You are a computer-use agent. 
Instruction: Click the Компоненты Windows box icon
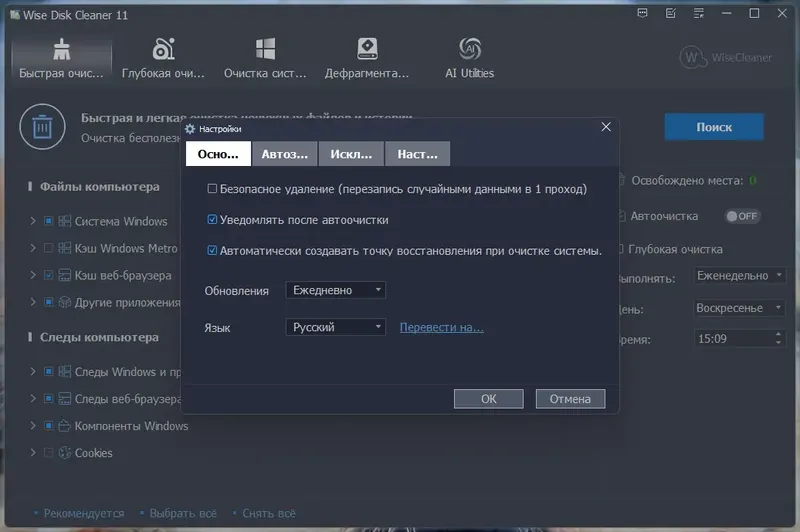point(64,425)
